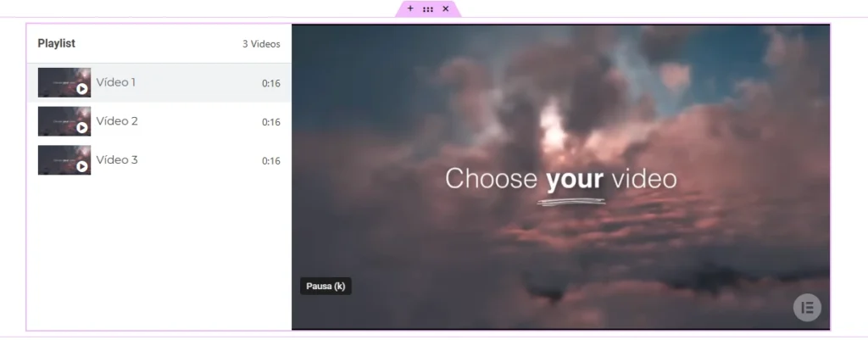Click the Elementor logo on the video
Viewport: 868px width, 340px height.
[x=807, y=307]
